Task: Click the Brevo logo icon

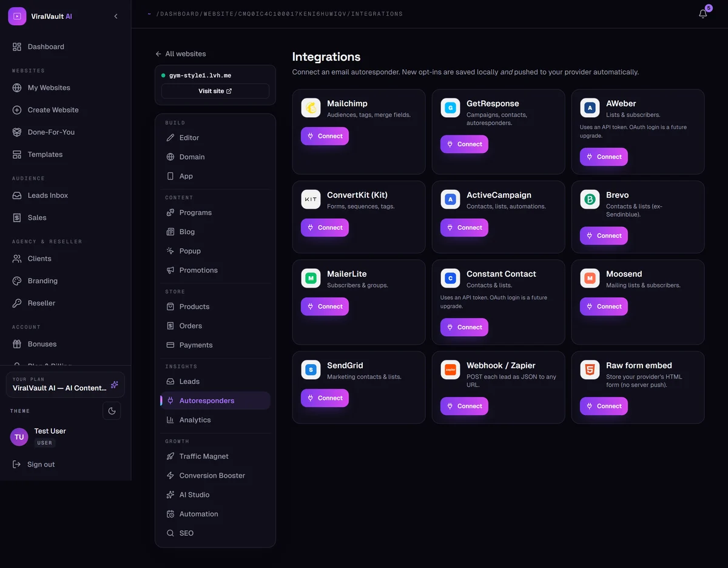Action: tap(590, 200)
